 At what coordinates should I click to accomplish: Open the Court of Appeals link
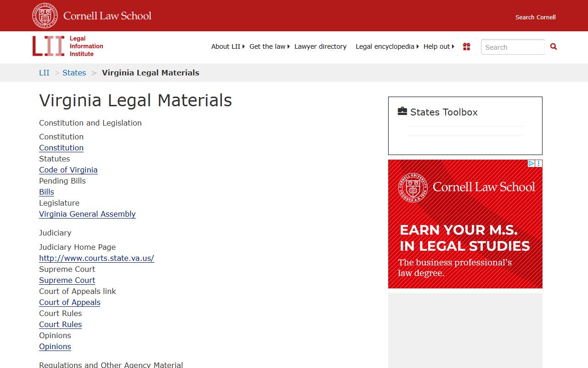70,302
